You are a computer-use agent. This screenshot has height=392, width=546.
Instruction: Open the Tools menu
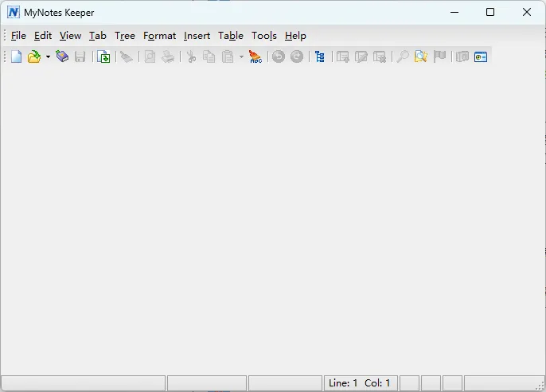click(x=264, y=36)
